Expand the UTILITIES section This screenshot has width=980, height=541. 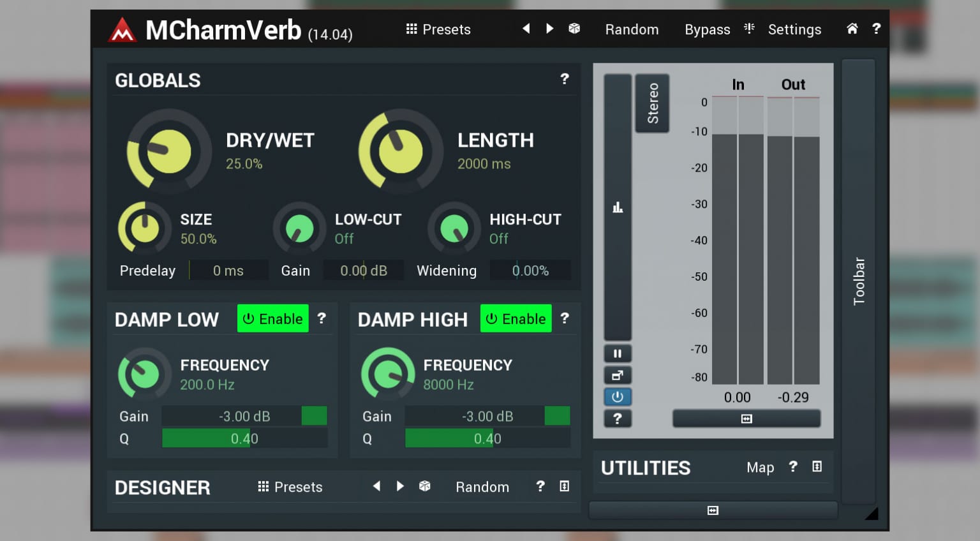pyautogui.click(x=817, y=466)
